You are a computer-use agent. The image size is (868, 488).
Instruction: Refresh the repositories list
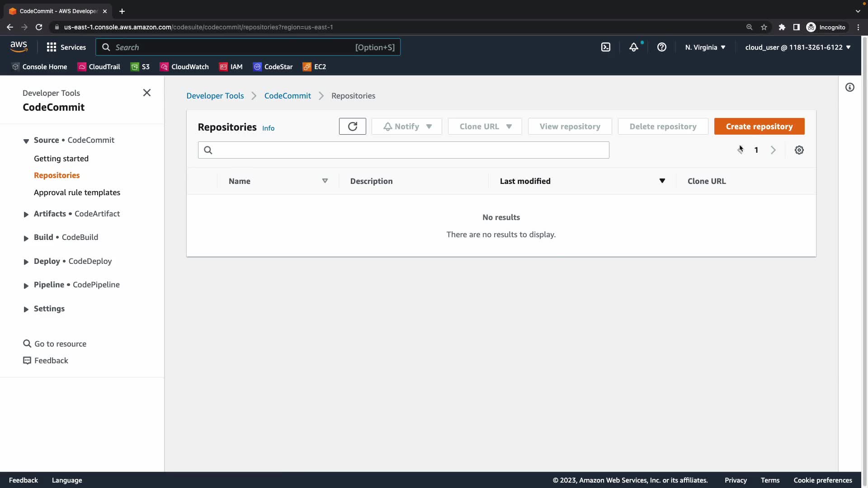(x=353, y=127)
